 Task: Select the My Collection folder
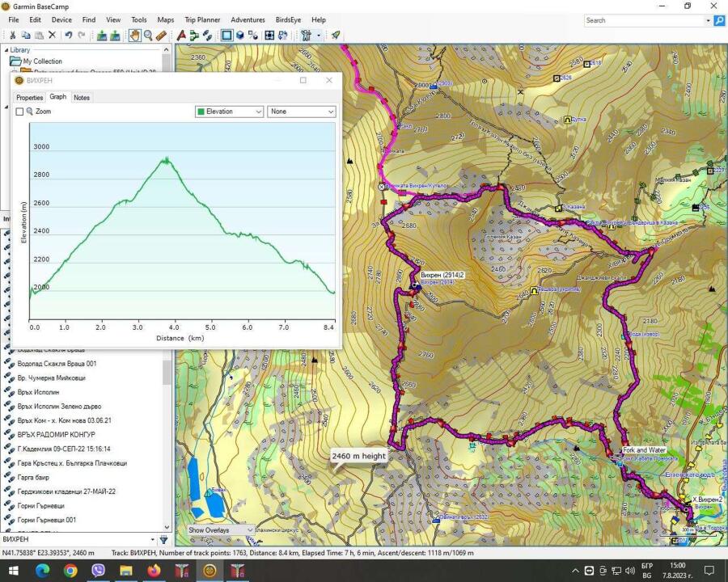42,61
